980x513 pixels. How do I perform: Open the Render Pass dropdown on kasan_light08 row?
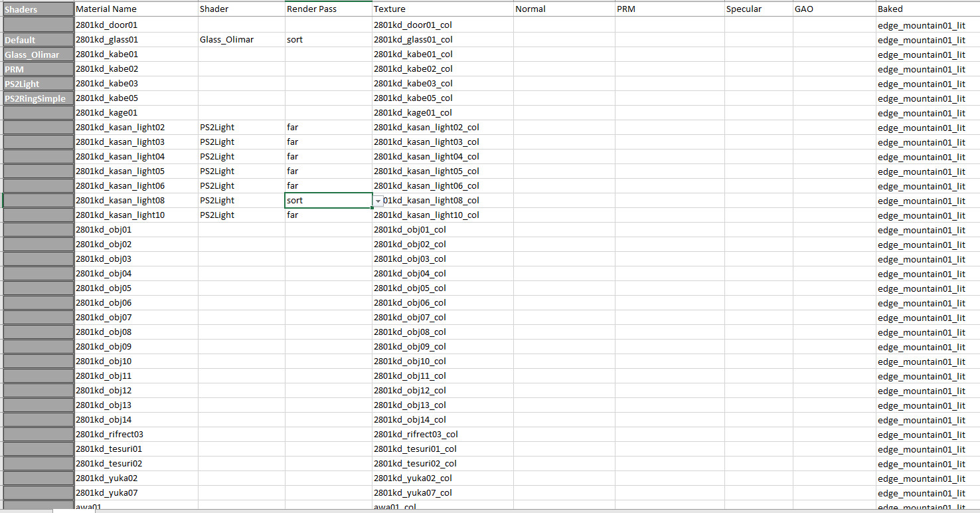378,200
